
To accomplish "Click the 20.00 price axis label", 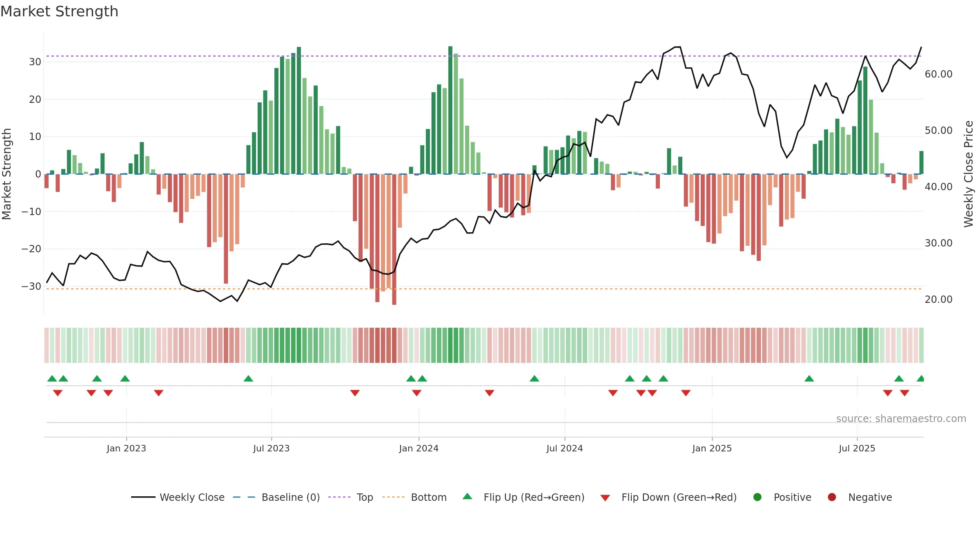I will point(938,300).
